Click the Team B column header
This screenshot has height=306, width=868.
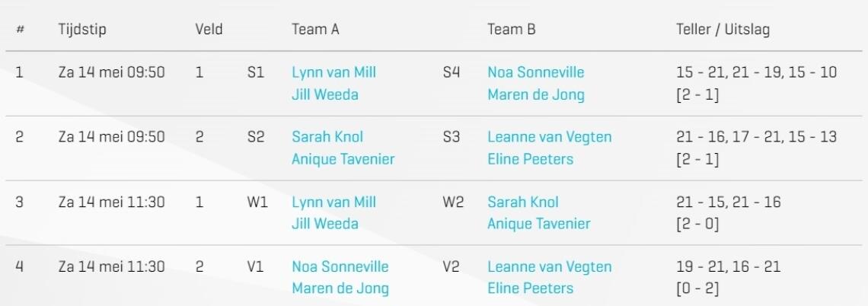(512, 30)
